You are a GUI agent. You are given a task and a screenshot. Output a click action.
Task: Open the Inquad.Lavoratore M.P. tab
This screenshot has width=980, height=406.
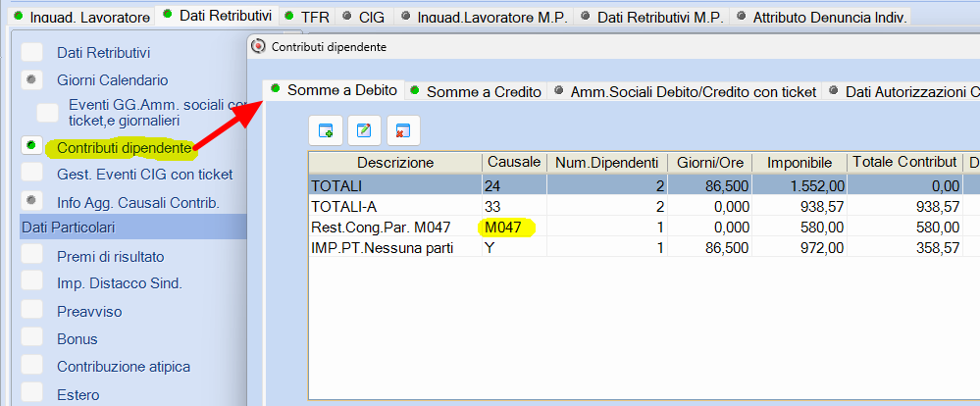(x=485, y=17)
